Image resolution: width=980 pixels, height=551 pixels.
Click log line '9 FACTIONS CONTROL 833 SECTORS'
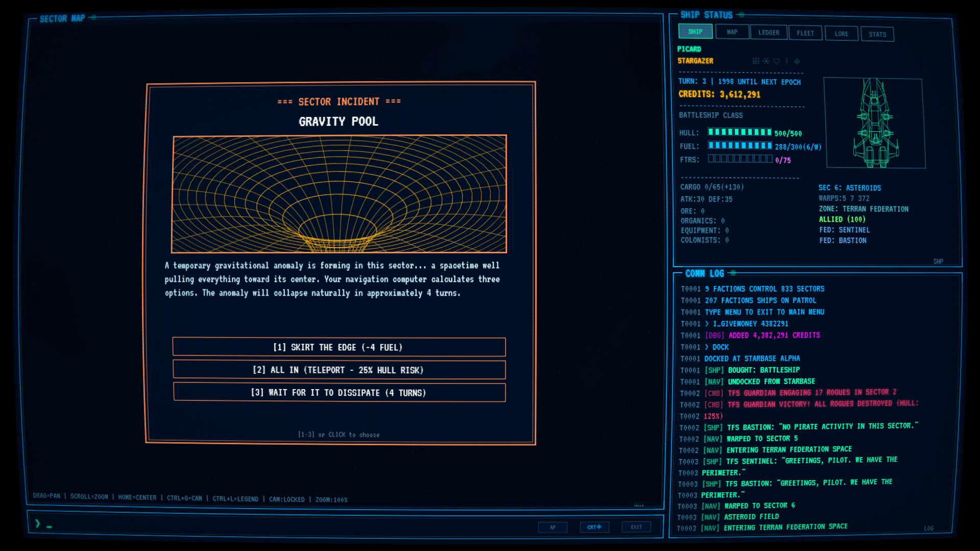coord(764,289)
